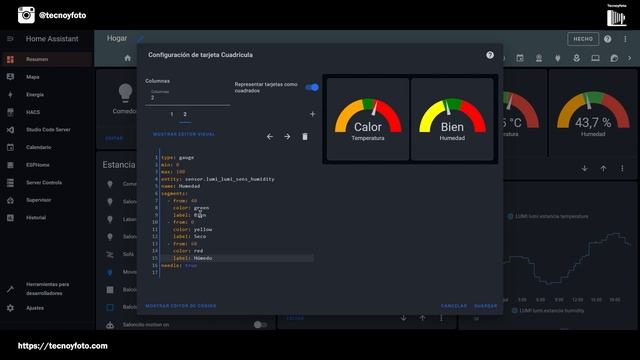The height and width of the screenshot is (360, 640).
Task: Edit dashboard title pencil next to Hogar
Action: pyautogui.click(x=140, y=38)
